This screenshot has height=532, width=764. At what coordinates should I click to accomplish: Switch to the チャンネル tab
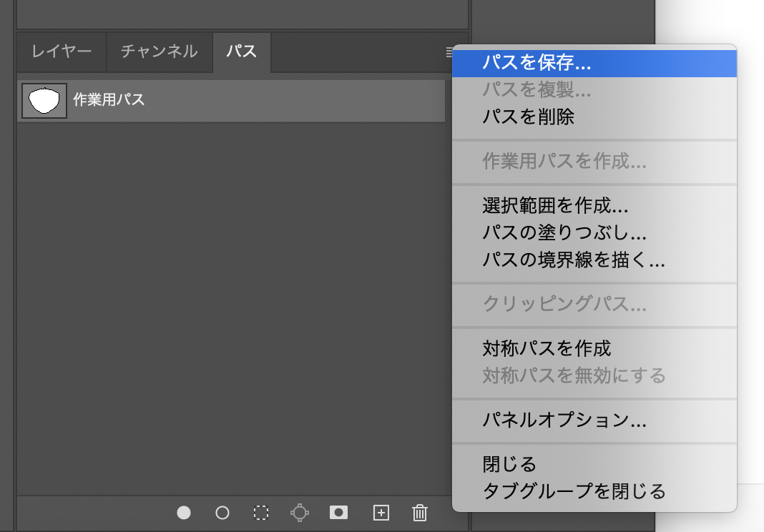[x=159, y=51]
